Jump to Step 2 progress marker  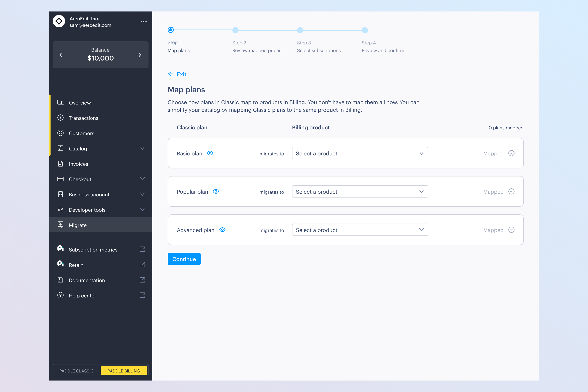point(235,30)
